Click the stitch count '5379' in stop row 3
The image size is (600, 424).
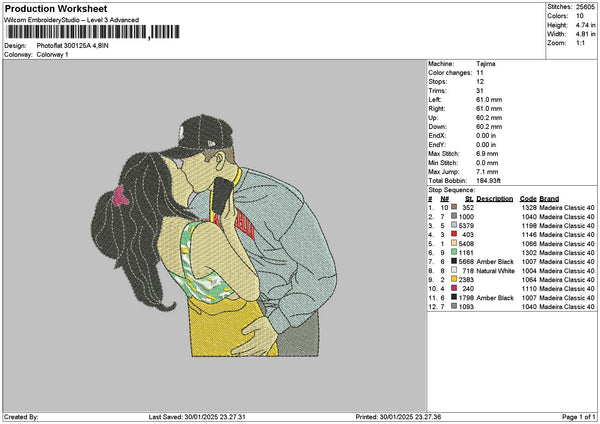tap(466, 226)
